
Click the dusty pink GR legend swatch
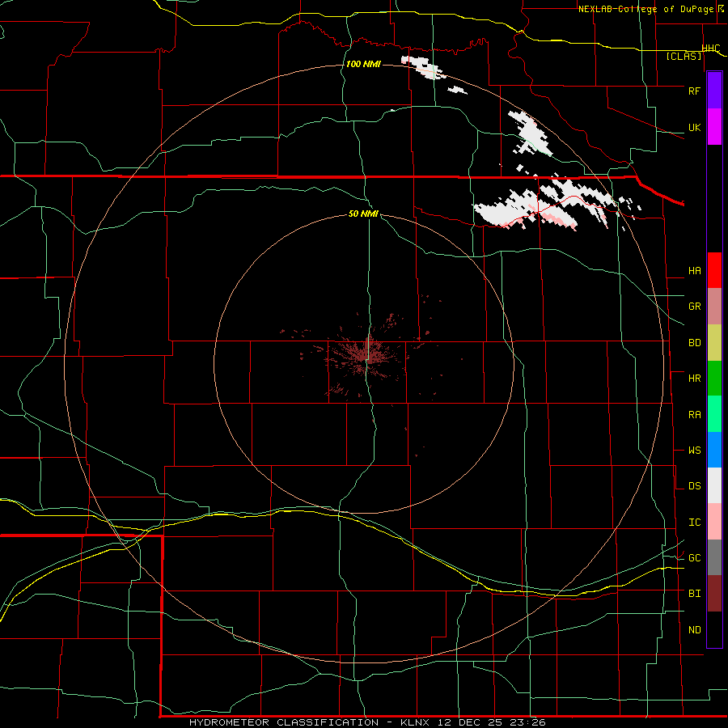point(714,307)
